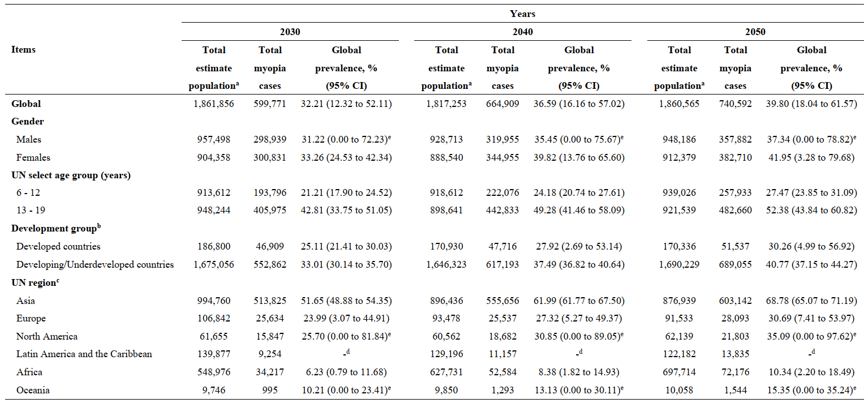Click the "6 - 12" age group label
The height and width of the screenshot is (403, 868).
(29, 193)
